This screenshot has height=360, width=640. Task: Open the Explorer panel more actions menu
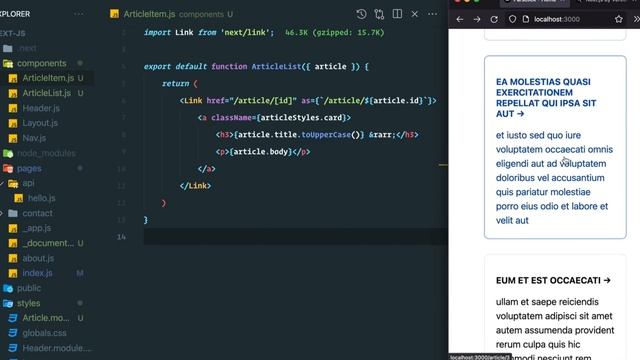click(79, 14)
